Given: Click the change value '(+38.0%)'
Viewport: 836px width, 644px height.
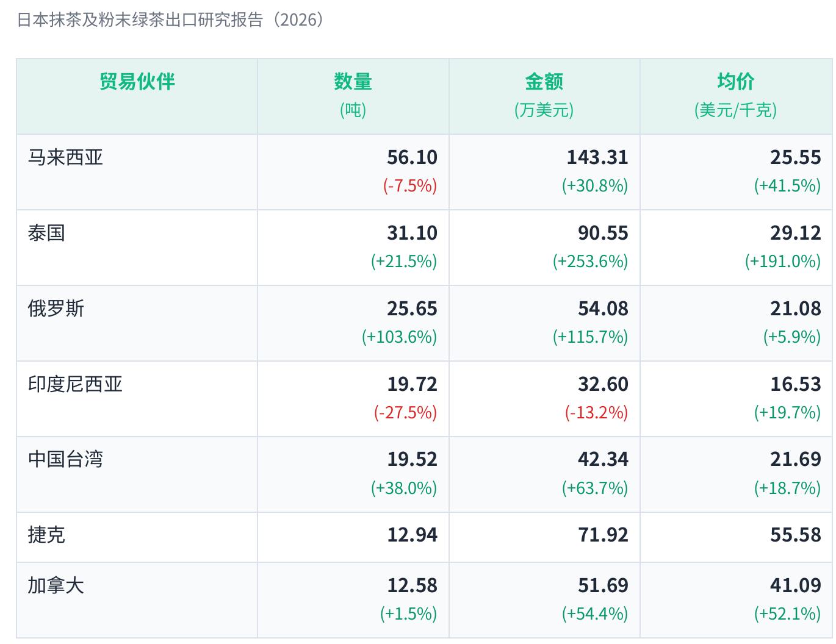Looking at the screenshot, I should tap(404, 488).
